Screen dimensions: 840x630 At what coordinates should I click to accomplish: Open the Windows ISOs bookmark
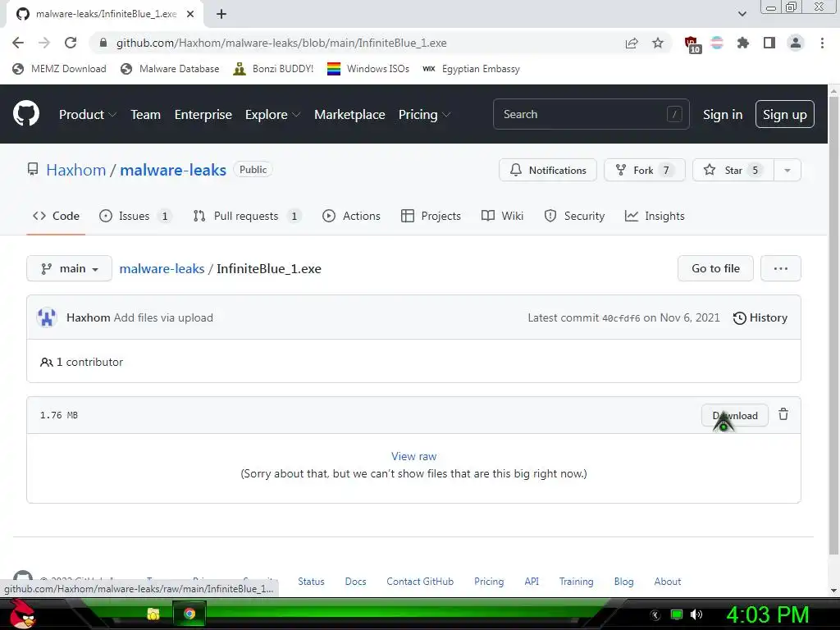pos(368,69)
